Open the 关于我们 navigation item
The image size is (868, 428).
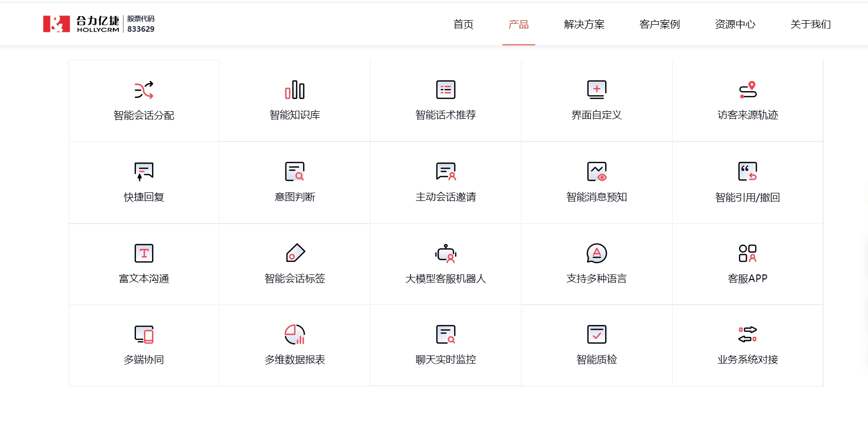coord(811,24)
